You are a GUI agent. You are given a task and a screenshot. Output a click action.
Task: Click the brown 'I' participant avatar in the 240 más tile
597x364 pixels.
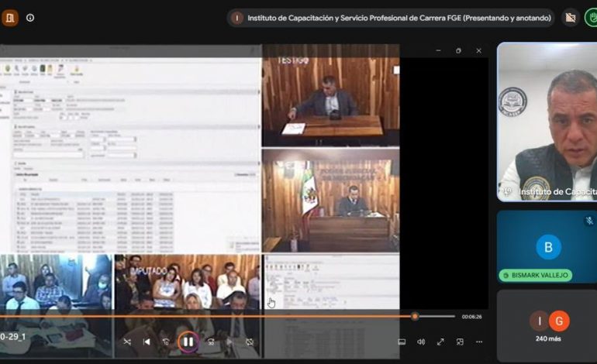click(539, 321)
